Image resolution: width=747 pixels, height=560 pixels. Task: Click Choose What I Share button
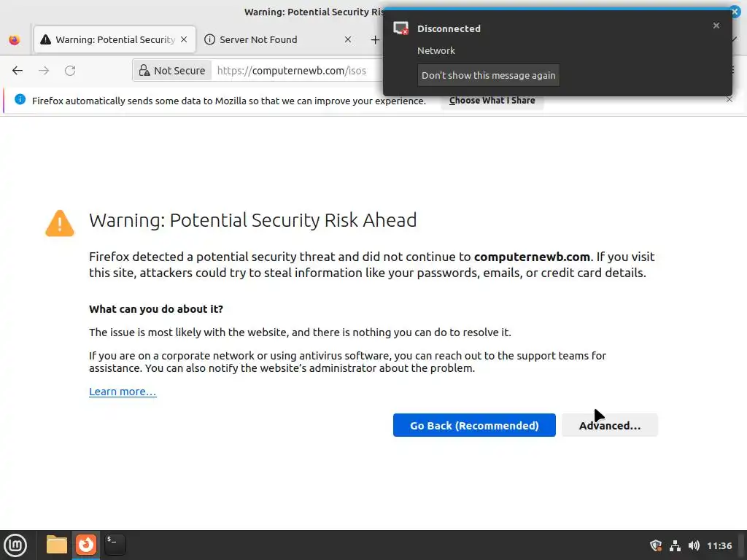(492, 101)
